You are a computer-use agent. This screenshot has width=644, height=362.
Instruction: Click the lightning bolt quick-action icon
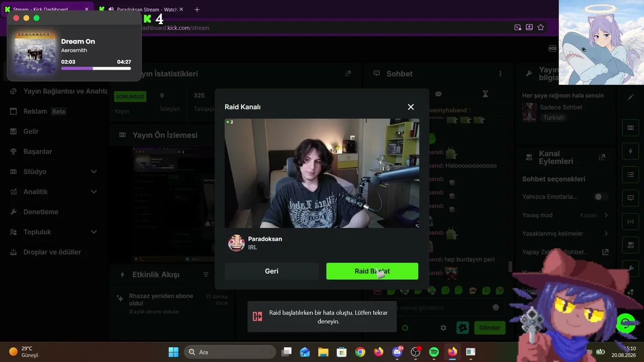point(630,151)
